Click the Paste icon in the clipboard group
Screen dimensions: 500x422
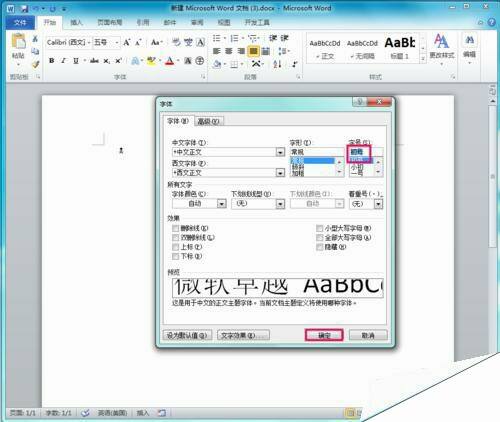coord(18,41)
